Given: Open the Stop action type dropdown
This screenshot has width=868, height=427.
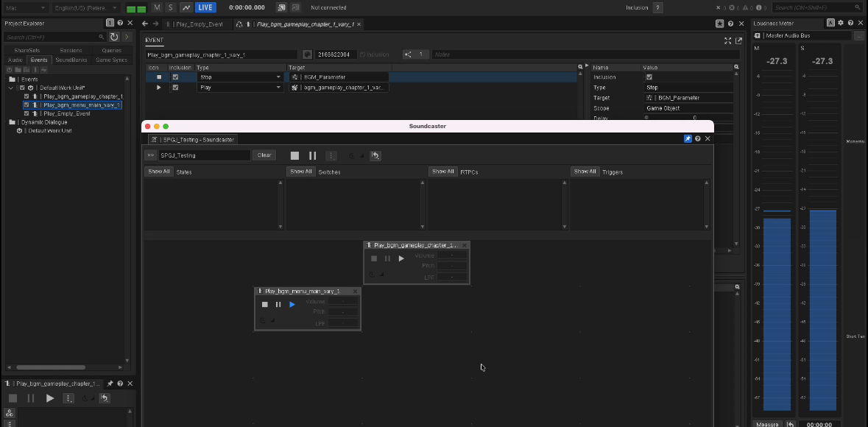Looking at the screenshot, I should [278, 77].
